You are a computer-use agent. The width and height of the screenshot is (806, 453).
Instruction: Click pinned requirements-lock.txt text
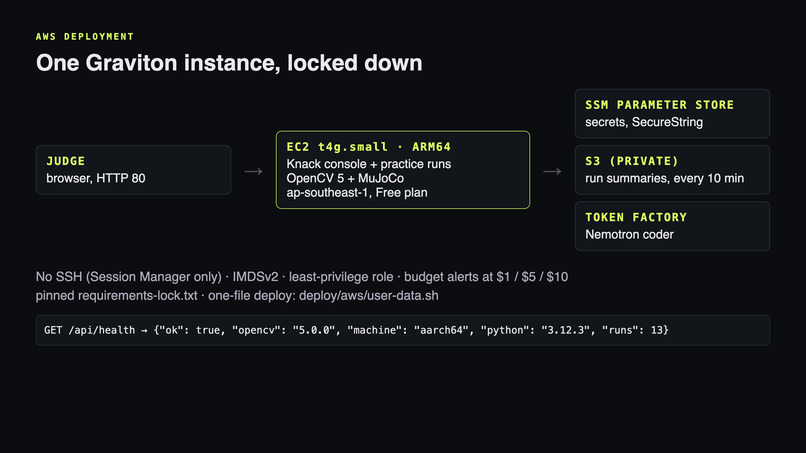coord(116,296)
